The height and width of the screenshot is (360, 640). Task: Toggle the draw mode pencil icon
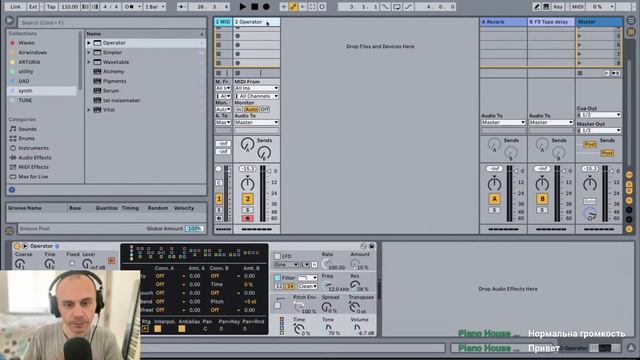[537, 7]
